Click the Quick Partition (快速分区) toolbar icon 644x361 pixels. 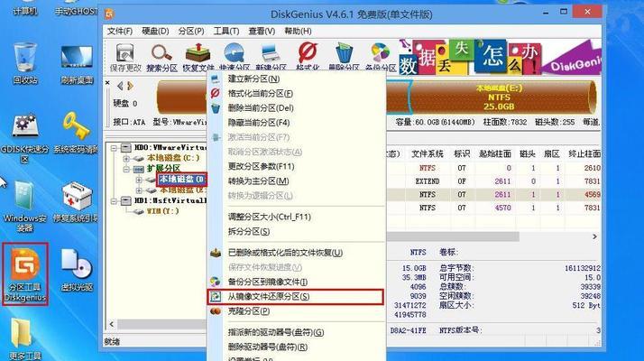pos(235,57)
